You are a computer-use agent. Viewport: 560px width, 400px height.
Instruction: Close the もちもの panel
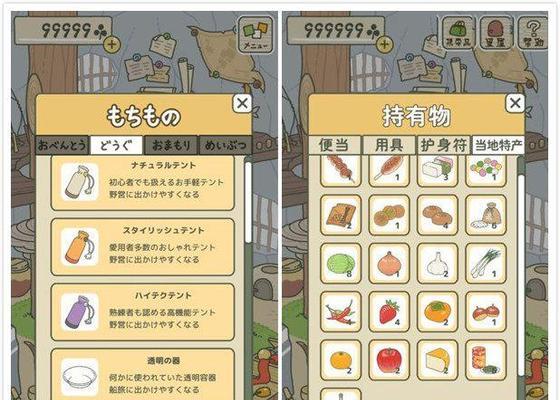(x=242, y=104)
